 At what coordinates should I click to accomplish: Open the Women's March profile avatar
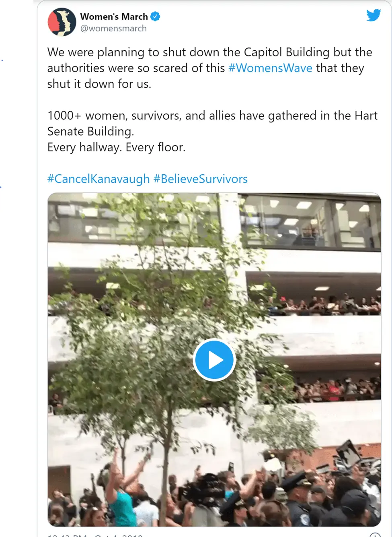coord(62,22)
